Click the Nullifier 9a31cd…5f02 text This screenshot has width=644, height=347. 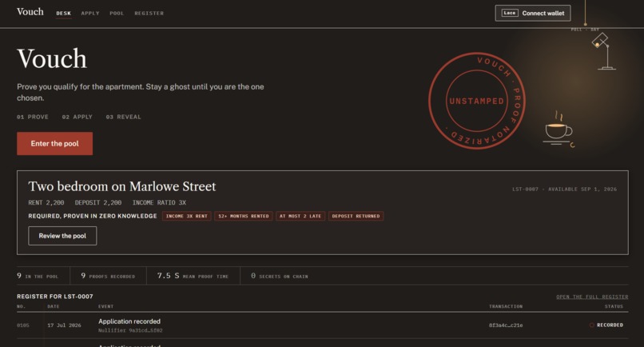coord(130,330)
